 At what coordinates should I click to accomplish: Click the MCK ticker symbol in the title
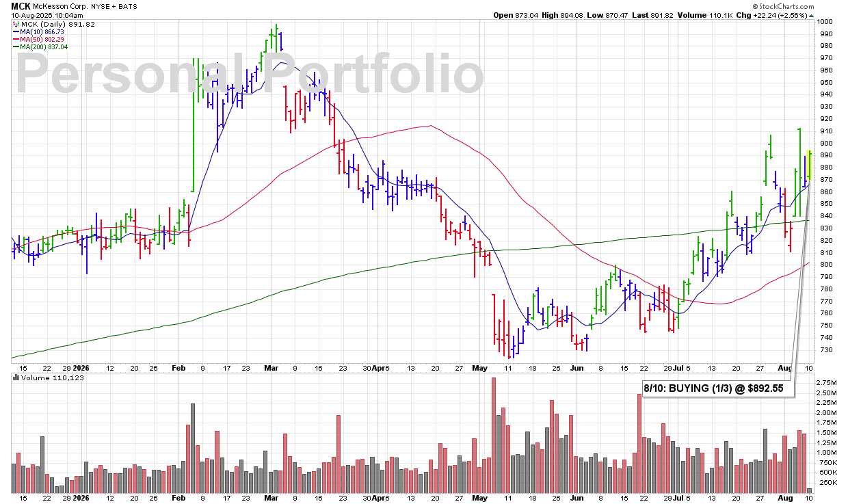[21, 5]
